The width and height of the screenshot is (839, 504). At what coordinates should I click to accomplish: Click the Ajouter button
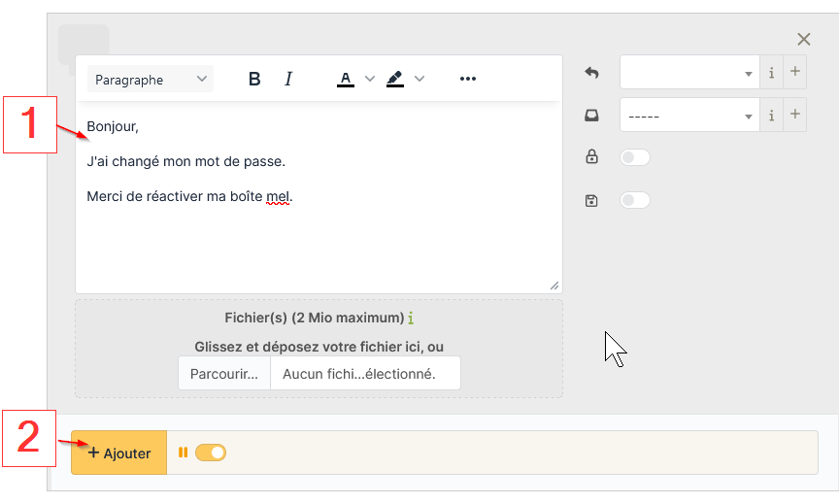119,454
